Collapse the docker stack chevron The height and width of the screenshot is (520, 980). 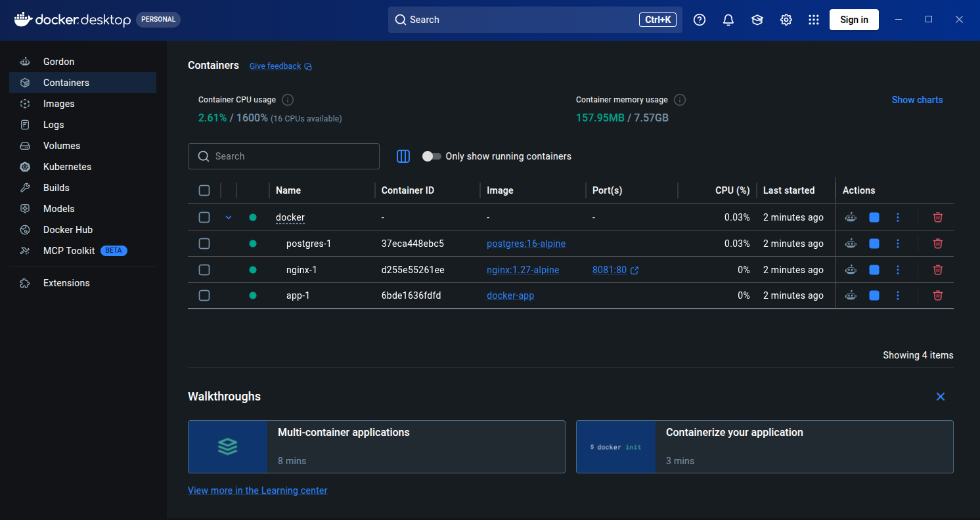[229, 217]
